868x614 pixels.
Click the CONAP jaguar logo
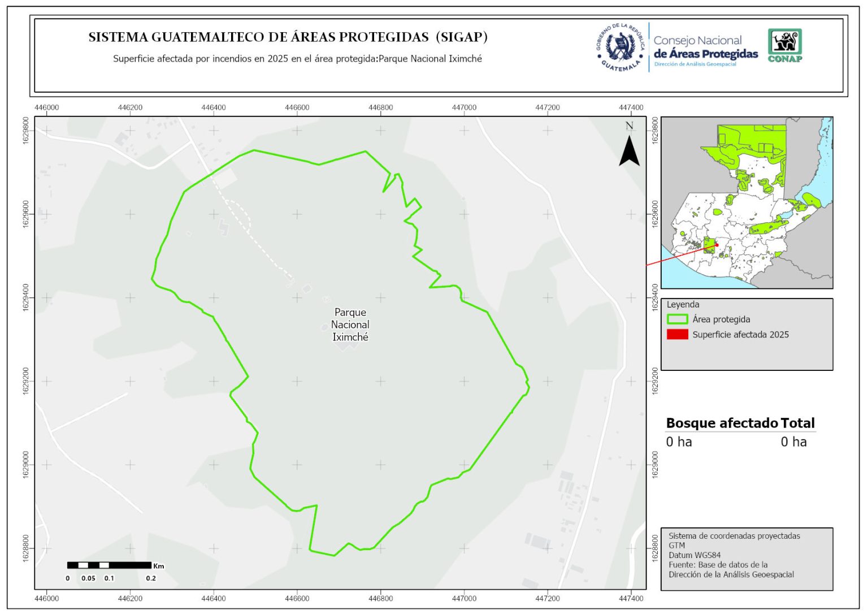coord(784,45)
